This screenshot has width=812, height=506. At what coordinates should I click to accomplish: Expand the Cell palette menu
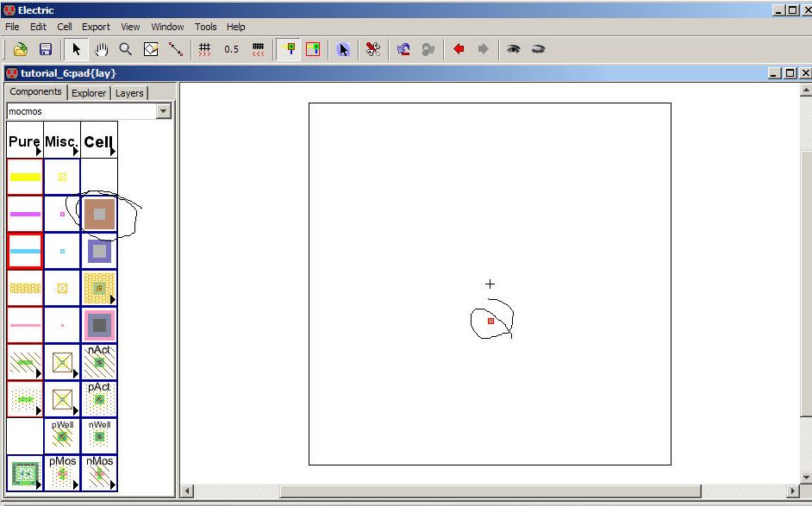click(99, 141)
